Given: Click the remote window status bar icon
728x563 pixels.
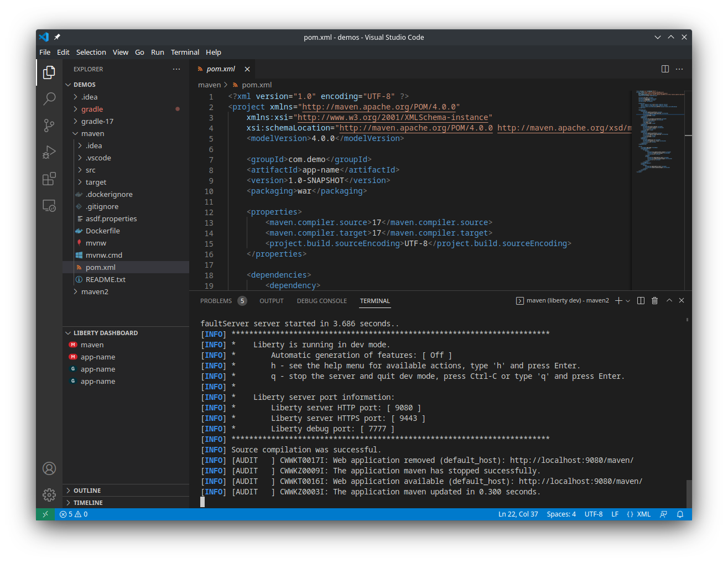Looking at the screenshot, I should click(x=45, y=514).
